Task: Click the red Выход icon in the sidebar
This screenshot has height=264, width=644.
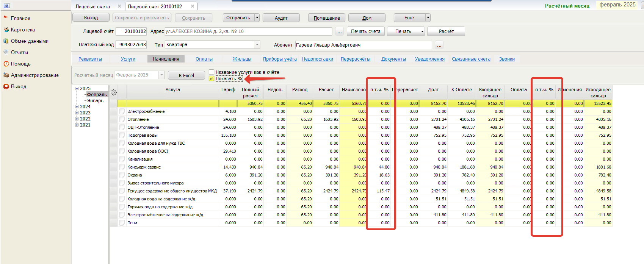Action: [x=6, y=86]
